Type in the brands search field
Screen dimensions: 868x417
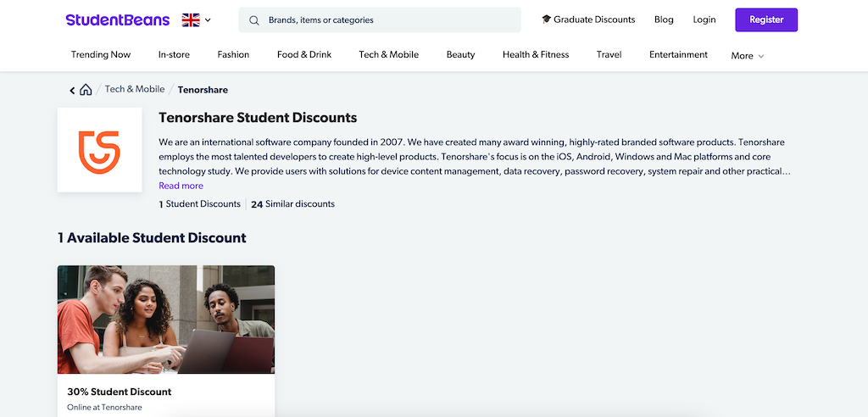[390, 19]
